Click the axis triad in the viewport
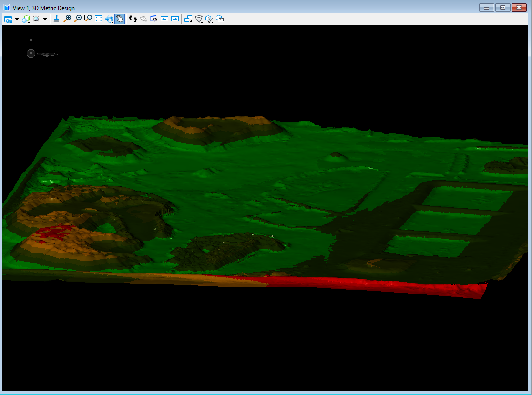 click(31, 53)
